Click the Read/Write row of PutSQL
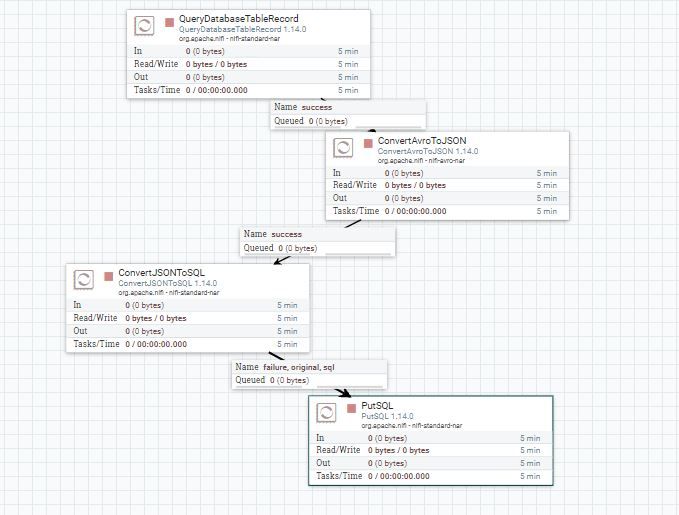679x515 pixels. click(431, 450)
